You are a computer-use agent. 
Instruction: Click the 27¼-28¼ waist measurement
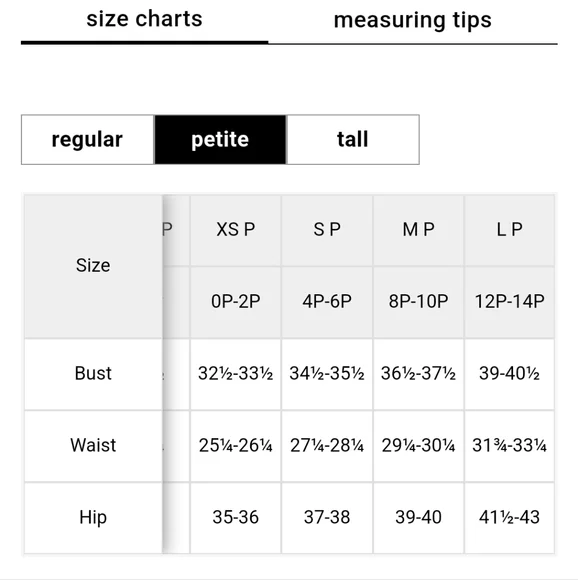pos(327,445)
